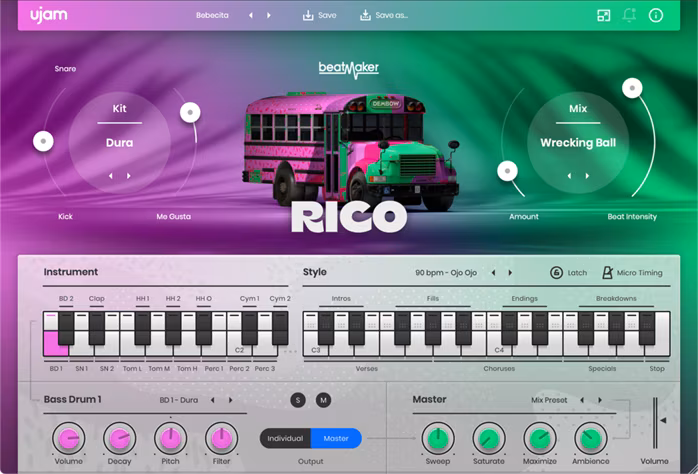Click the Decay knob
698x474 pixels.
(x=119, y=438)
